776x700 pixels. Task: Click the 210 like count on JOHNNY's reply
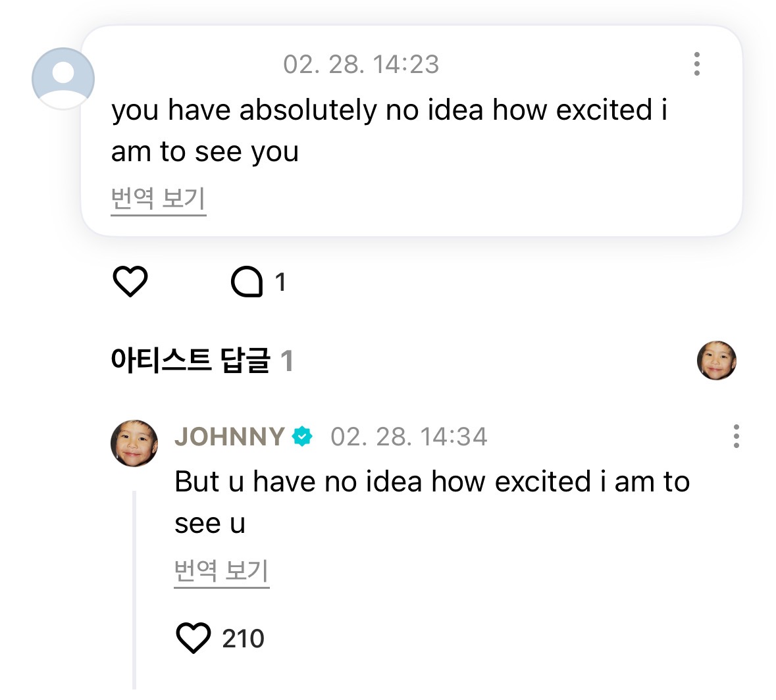click(243, 638)
